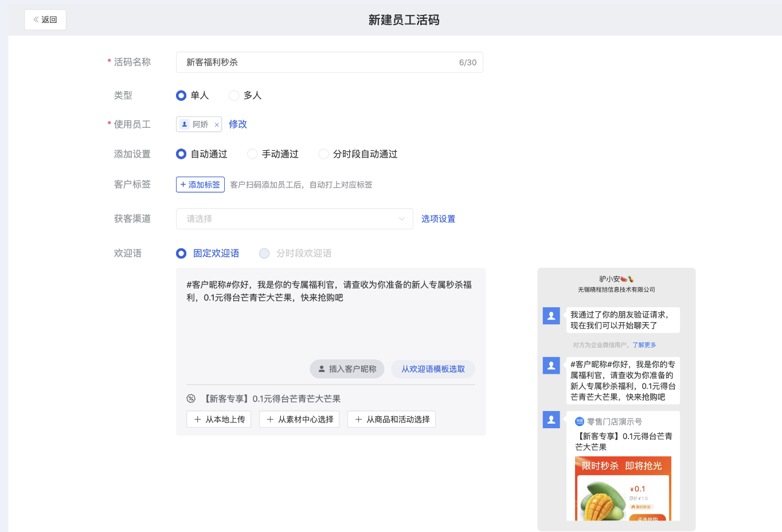Click the user icon in the 阿娇 tag
The width and height of the screenshot is (782, 532).
[x=185, y=124]
